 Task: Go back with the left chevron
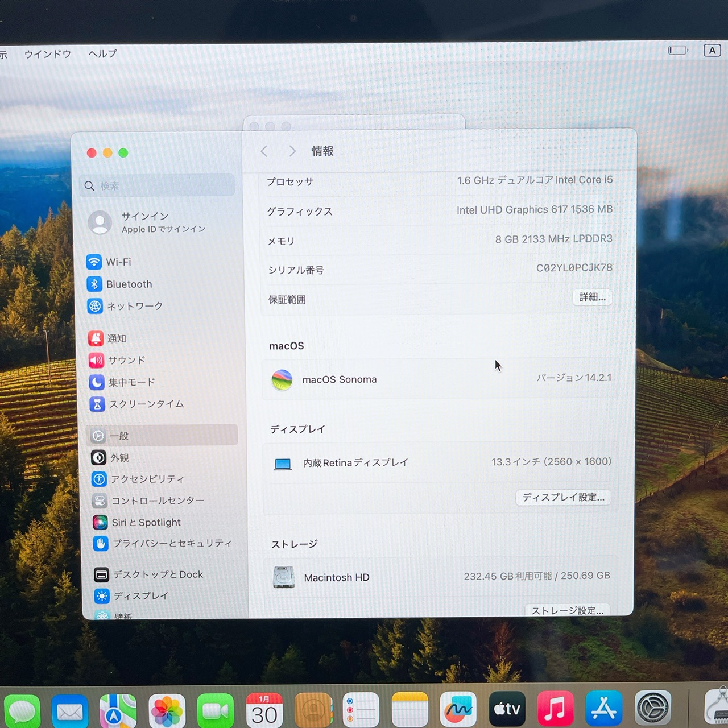click(x=264, y=151)
